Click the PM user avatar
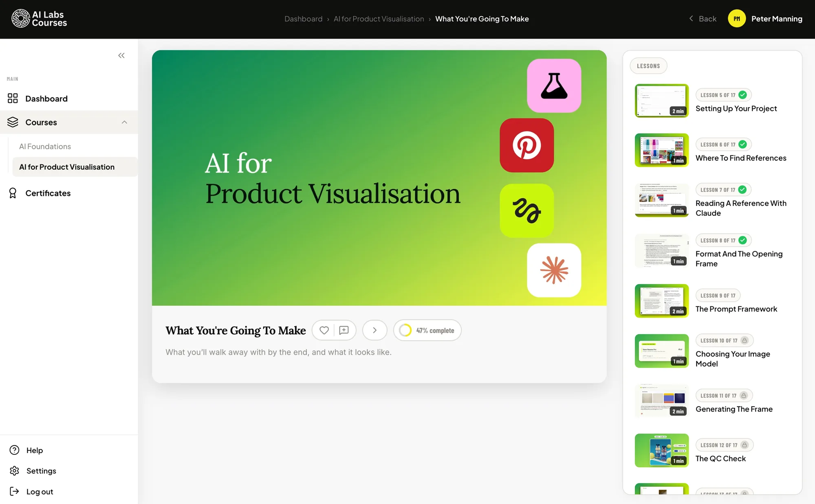Screen dimensions: 815x504 point(737,19)
